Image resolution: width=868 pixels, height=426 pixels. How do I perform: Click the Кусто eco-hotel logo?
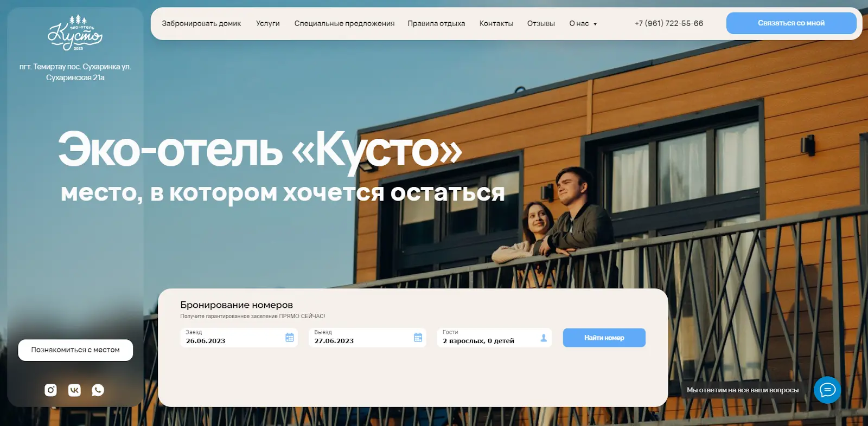coord(75,33)
